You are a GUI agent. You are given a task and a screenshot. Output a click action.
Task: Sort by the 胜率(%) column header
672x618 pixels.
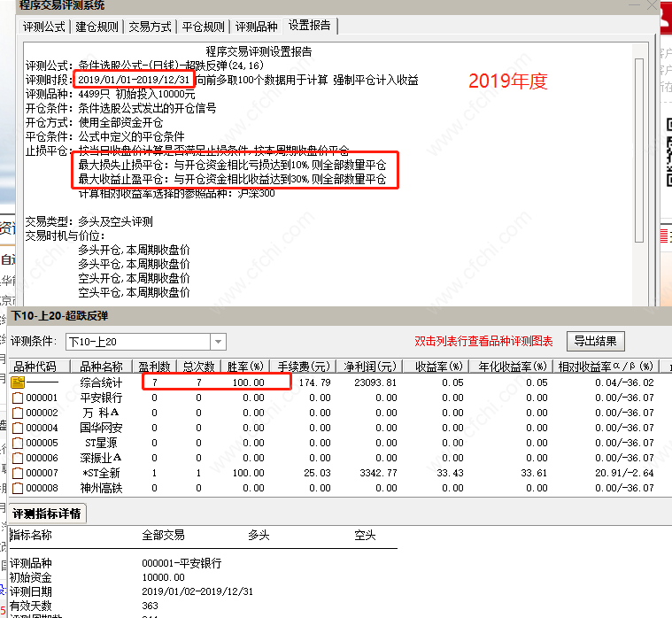pyautogui.click(x=245, y=367)
